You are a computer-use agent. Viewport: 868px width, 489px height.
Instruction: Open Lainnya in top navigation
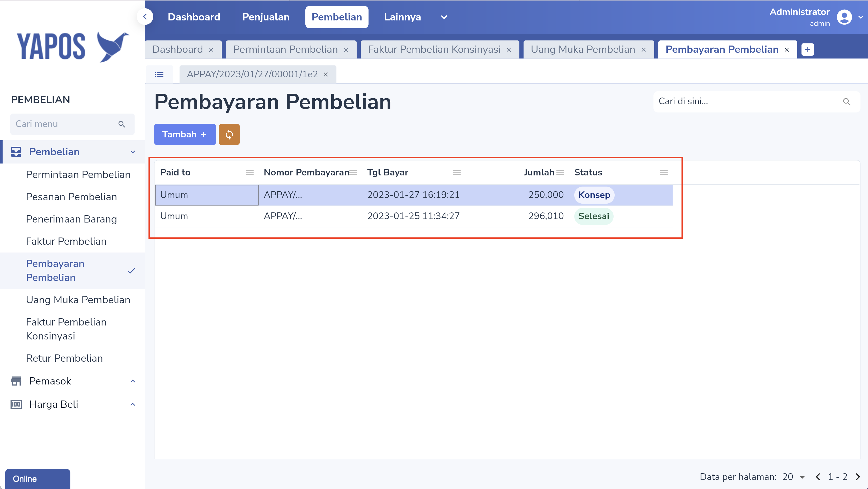coord(402,17)
